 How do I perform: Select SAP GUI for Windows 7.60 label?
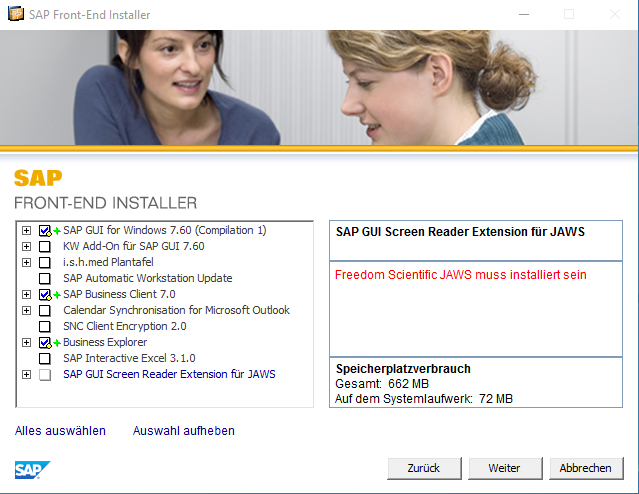(165, 230)
